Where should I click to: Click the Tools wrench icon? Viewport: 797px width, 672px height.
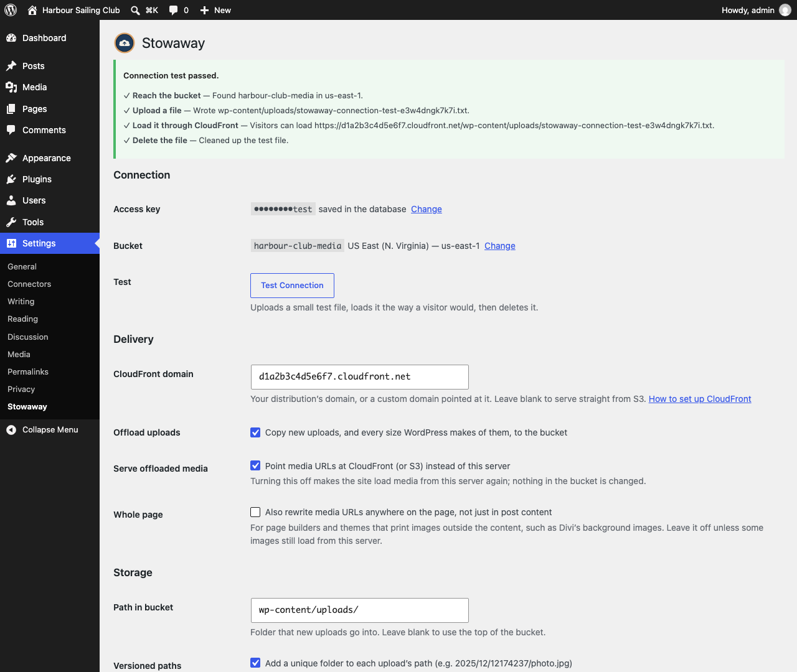click(x=11, y=222)
